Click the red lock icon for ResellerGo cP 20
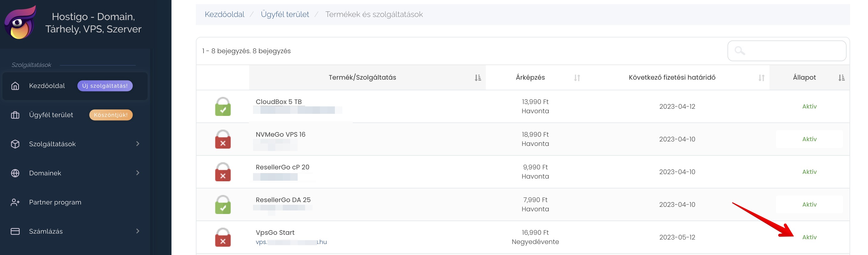 pos(223,171)
